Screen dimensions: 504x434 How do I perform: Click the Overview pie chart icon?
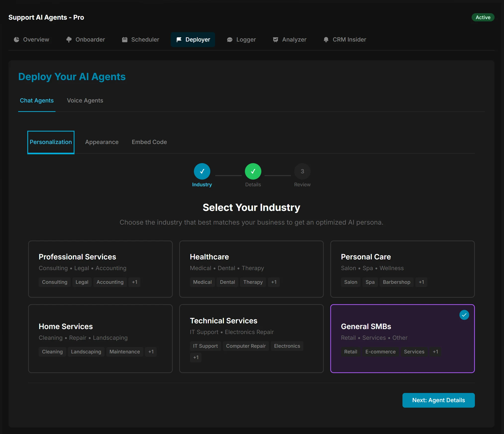pos(16,40)
